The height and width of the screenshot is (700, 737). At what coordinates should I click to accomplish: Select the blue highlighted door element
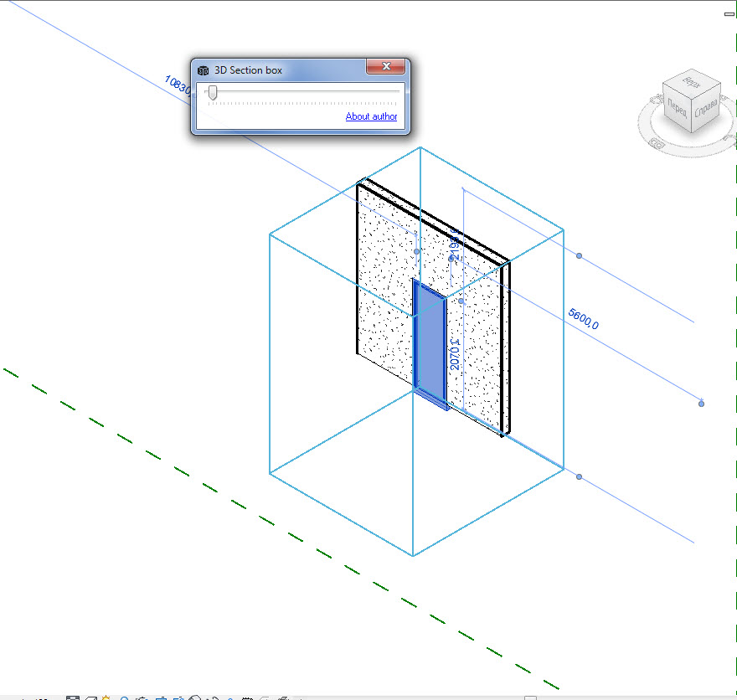[x=430, y=345]
